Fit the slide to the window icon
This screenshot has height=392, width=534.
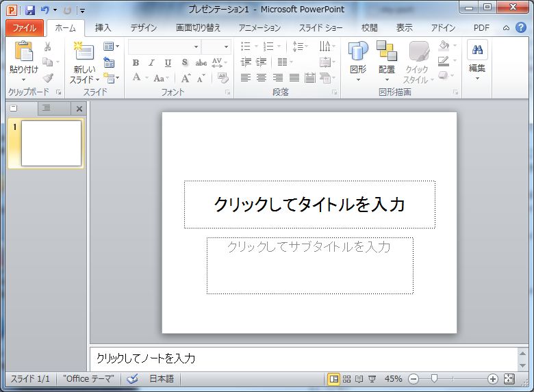click(509, 379)
